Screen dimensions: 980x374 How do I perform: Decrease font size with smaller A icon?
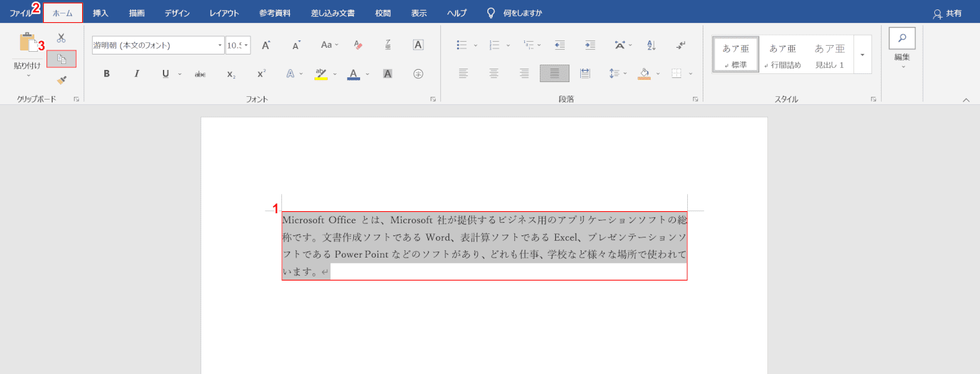[296, 45]
